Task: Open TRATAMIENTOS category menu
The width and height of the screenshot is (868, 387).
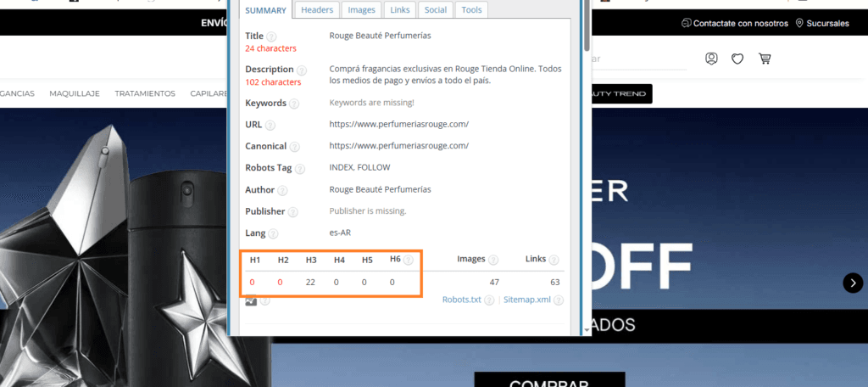Action: tap(145, 93)
